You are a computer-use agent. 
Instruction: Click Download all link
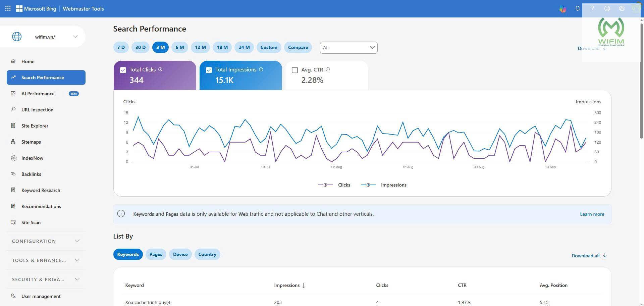pyautogui.click(x=589, y=256)
